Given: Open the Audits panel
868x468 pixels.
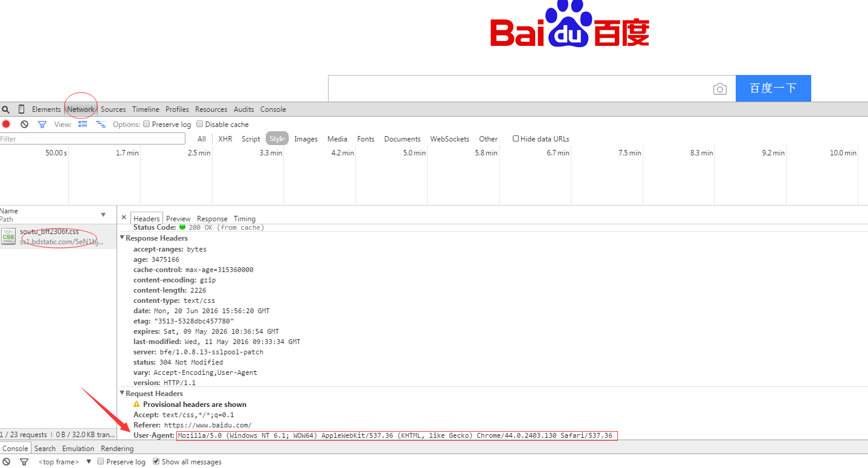Looking at the screenshot, I should (x=244, y=109).
